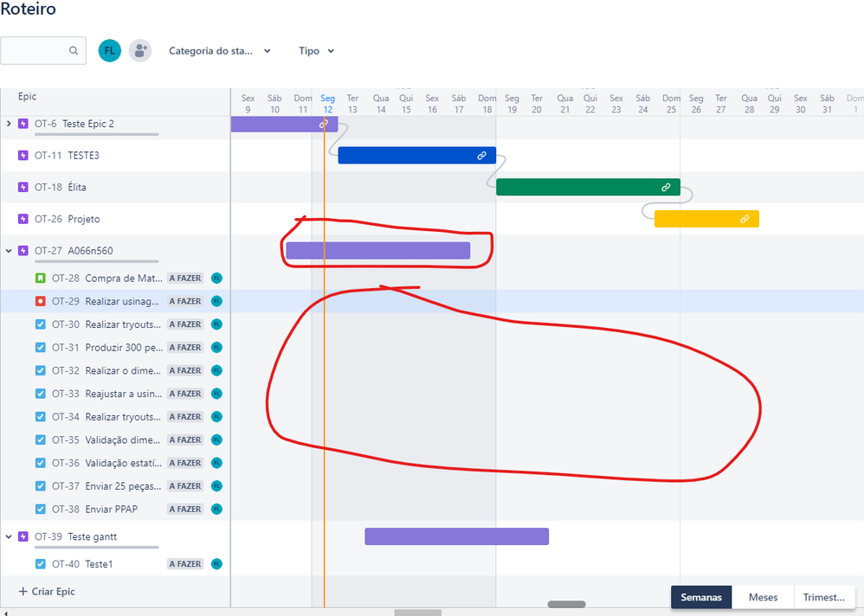
Task: Click the link icon on the yellow bar
Action: pos(745,219)
